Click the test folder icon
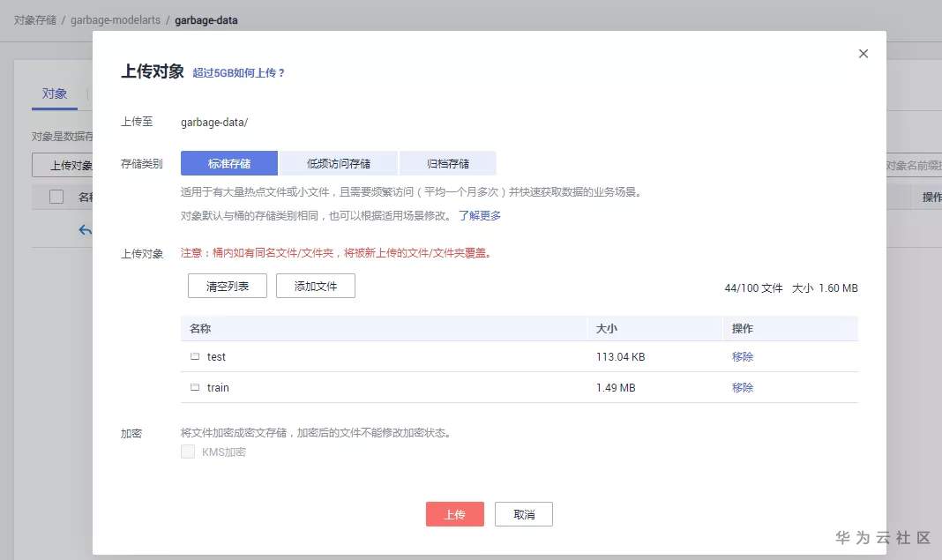 tap(195, 356)
